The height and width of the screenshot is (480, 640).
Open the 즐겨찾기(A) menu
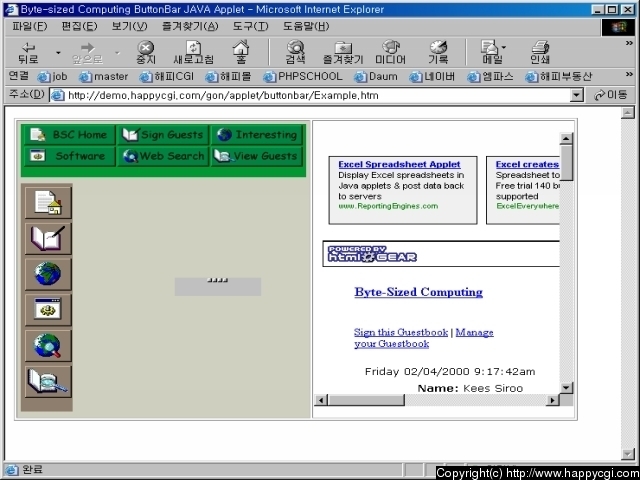point(190,27)
